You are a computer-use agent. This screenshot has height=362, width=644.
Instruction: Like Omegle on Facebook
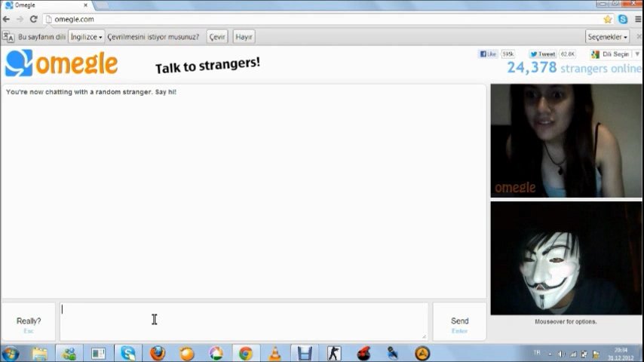tap(488, 54)
